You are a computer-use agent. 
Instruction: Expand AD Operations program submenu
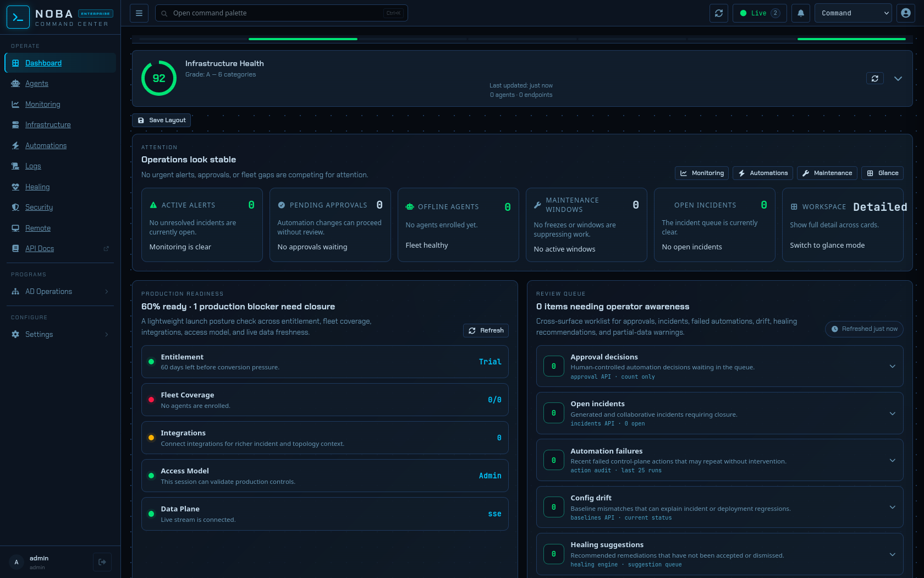[107, 292]
